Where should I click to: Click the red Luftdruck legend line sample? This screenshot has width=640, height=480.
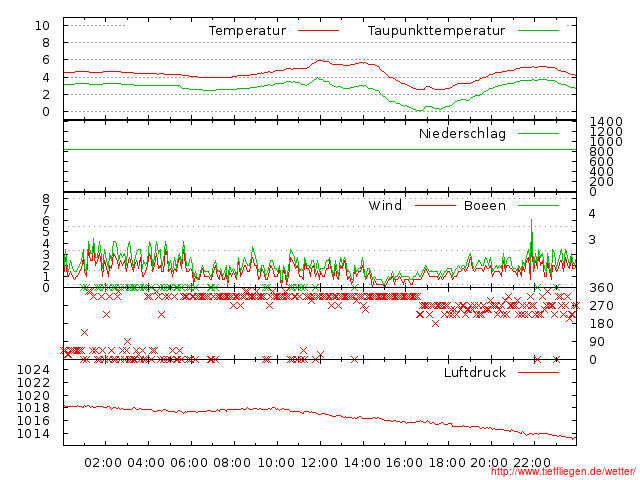[x=538, y=372]
